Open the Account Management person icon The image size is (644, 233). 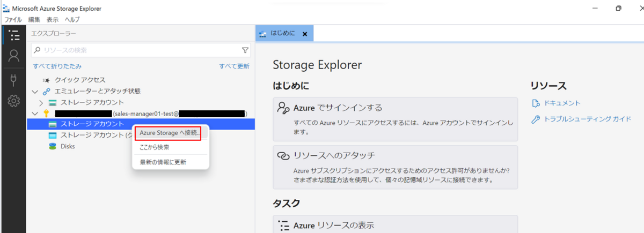(x=14, y=56)
